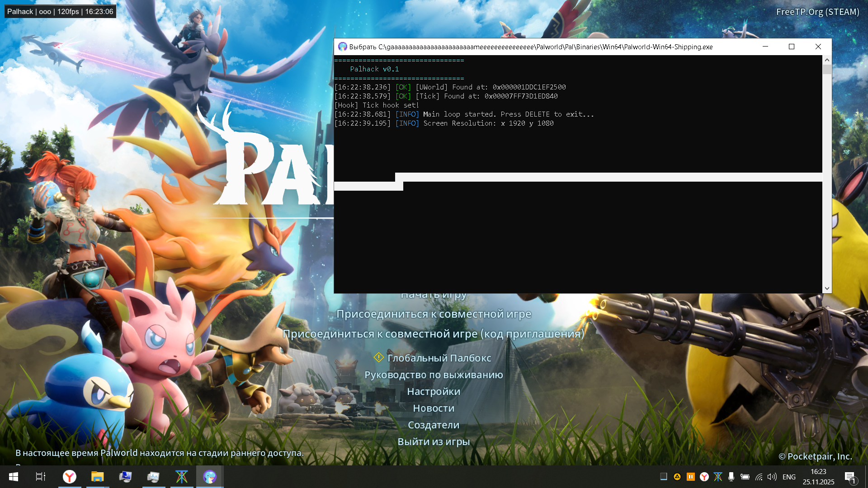Screen dimensions: 868x488
Task: Open the Wi-Fi network tray icon
Action: click(759, 477)
